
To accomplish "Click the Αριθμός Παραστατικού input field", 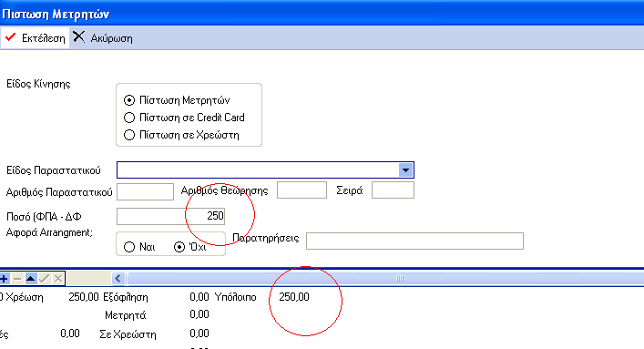I will 146,191.
